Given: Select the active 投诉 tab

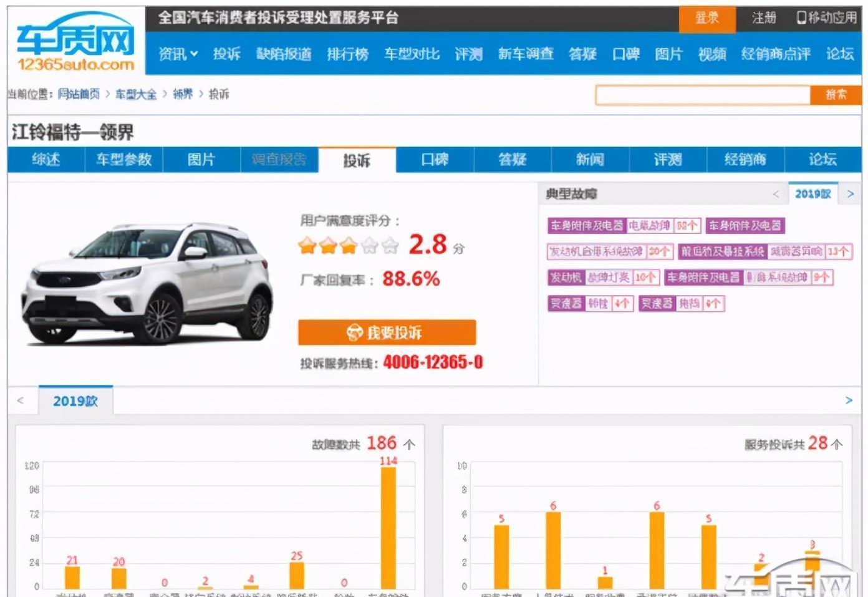Looking at the screenshot, I should coord(357,160).
